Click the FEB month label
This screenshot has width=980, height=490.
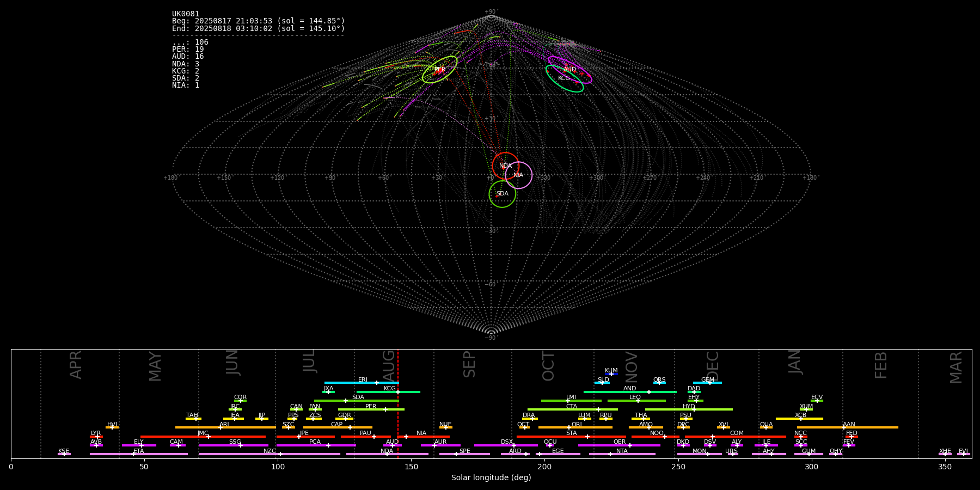881,365
